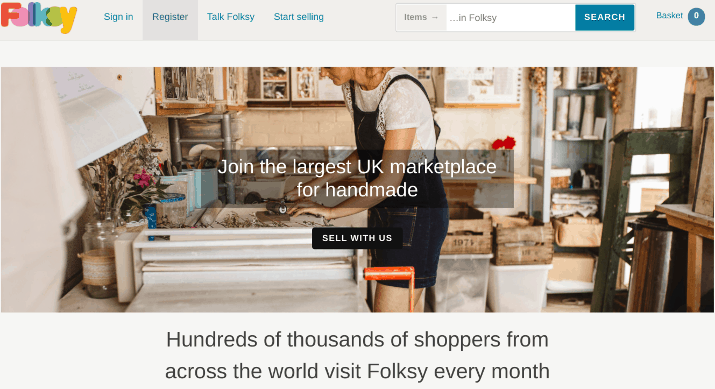Click the green stepladder in the photo
The height and width of the screenshot is (389, 715).
pos(641,219)
